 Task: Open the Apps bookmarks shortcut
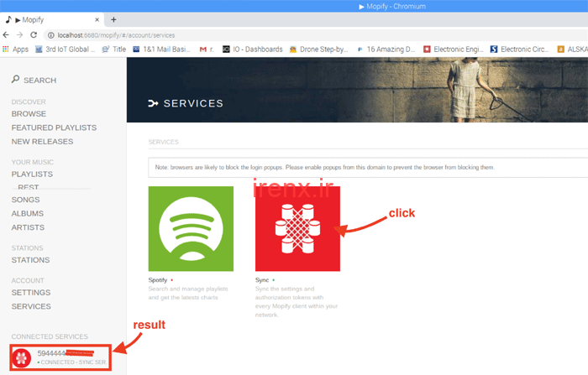click(15, 49)
